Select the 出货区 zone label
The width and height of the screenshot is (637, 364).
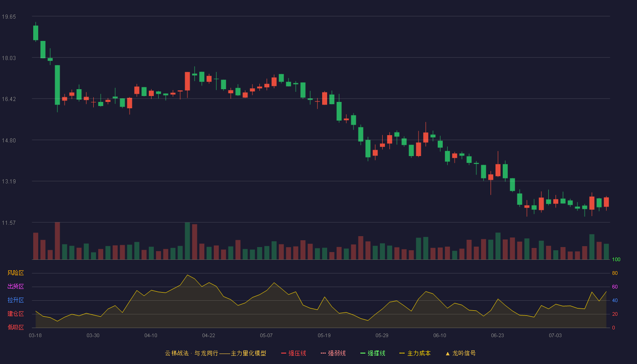pos(15,287)
